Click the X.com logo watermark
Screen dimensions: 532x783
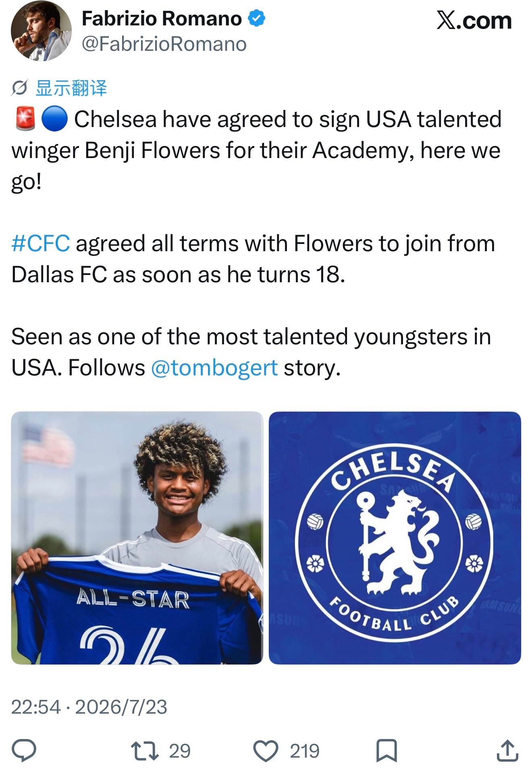pyautogui.click(x=474, y=20)
